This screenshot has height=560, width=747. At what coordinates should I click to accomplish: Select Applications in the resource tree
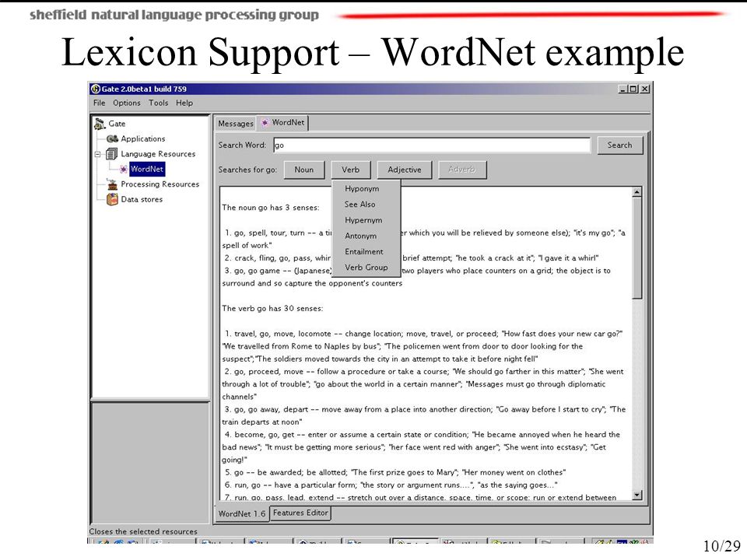pyautogui.click(x=143, y=138)
